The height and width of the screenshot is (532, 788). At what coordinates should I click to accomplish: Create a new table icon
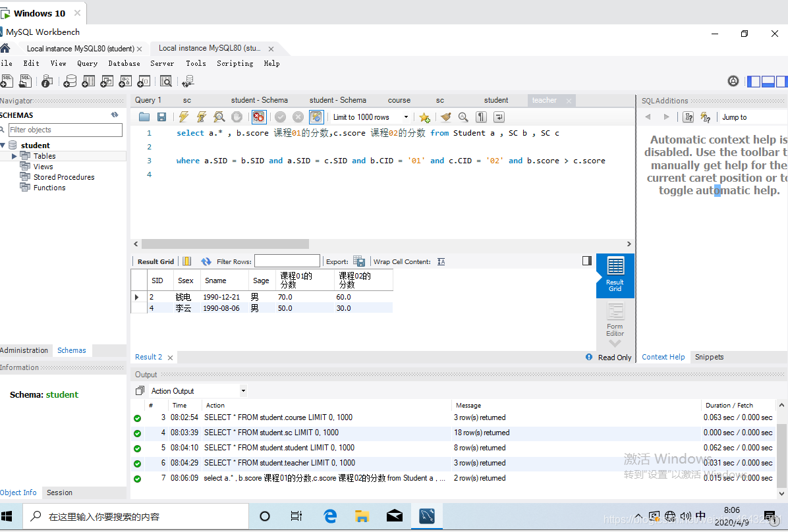tap(88, 81)
